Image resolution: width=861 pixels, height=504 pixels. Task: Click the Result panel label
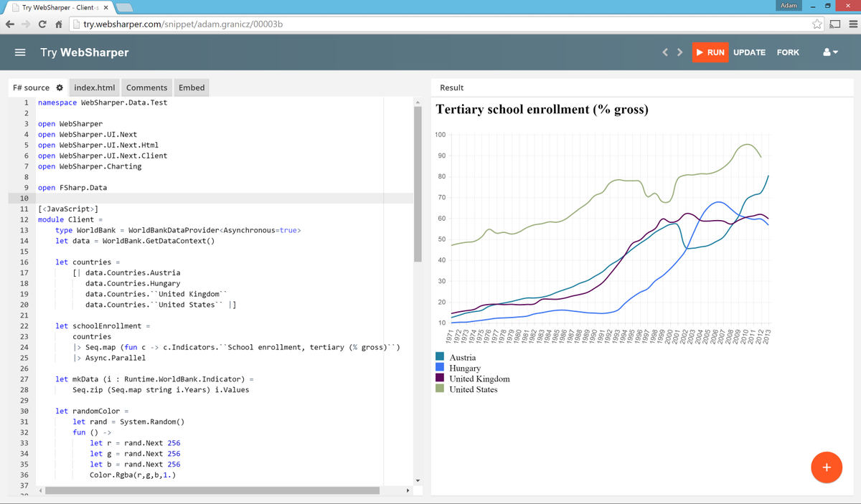[451, 87]
